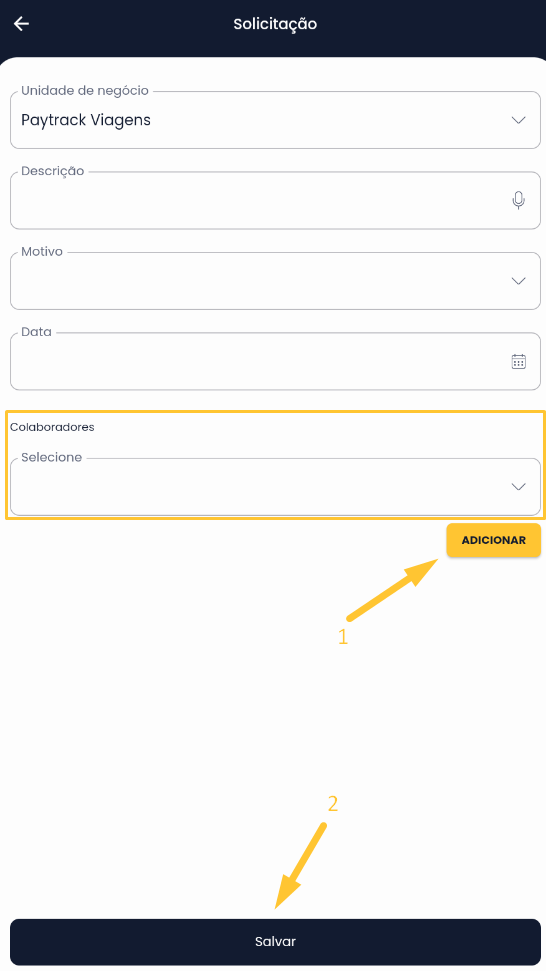This screenshot has width=546, height=971.
Task: Open the calendar icon in Data field
Action: pyautogui.click(x=519, y=362)
